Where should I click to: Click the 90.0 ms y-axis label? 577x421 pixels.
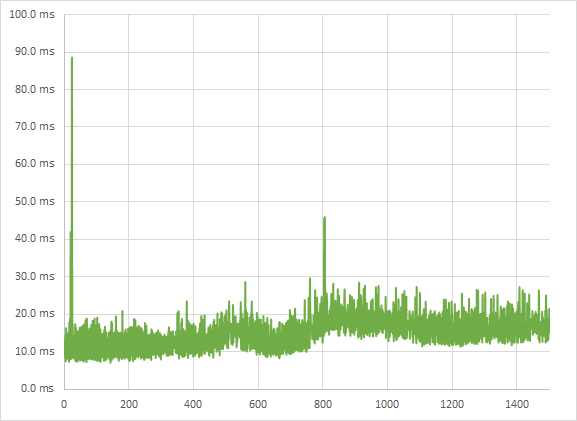point(35,52)
